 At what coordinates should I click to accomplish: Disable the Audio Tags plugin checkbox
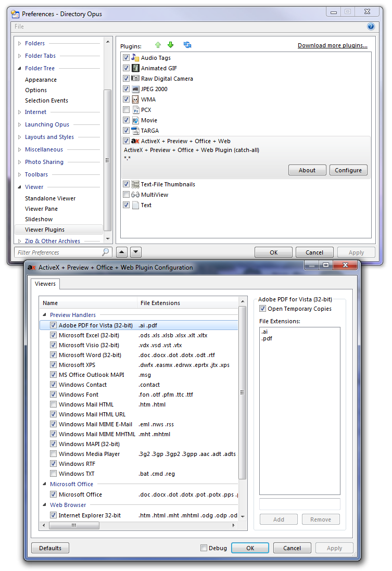[126, 58]
